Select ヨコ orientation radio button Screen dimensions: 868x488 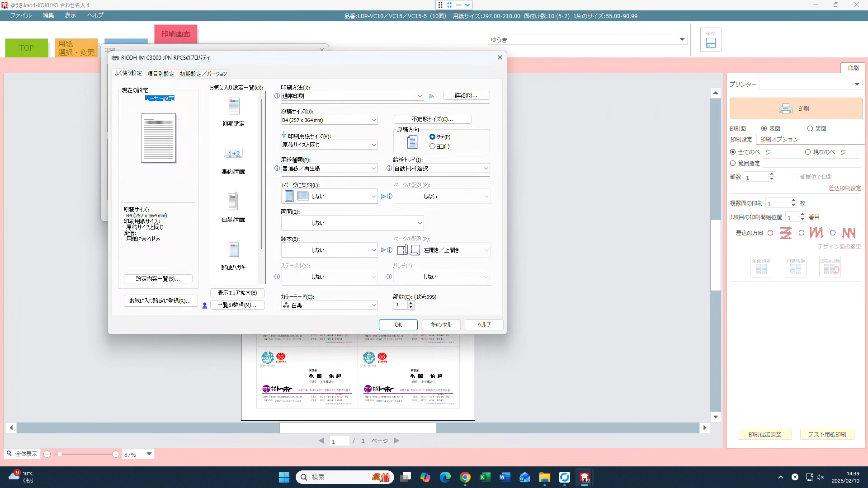click(x=432, y=146)
